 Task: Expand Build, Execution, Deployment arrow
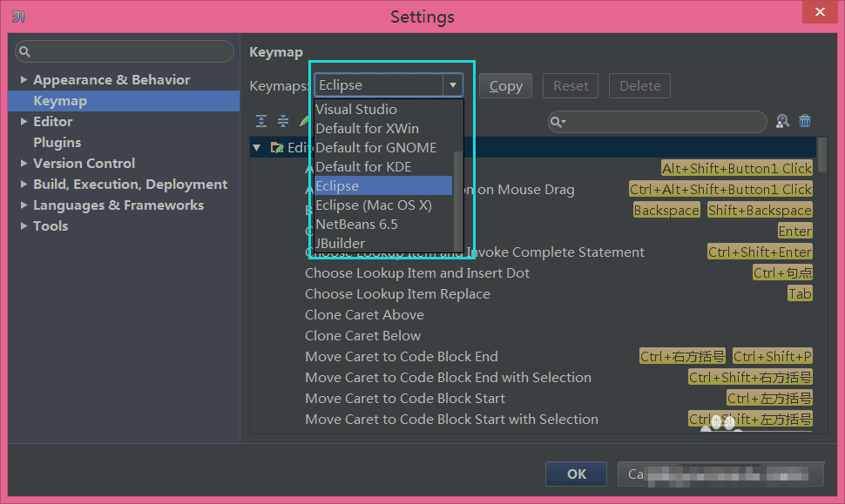[24, 185]
